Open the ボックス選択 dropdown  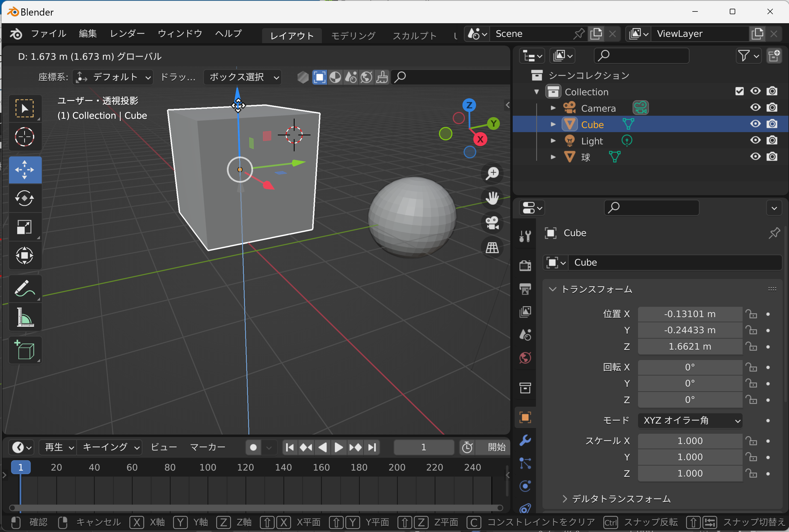[243, 77]
